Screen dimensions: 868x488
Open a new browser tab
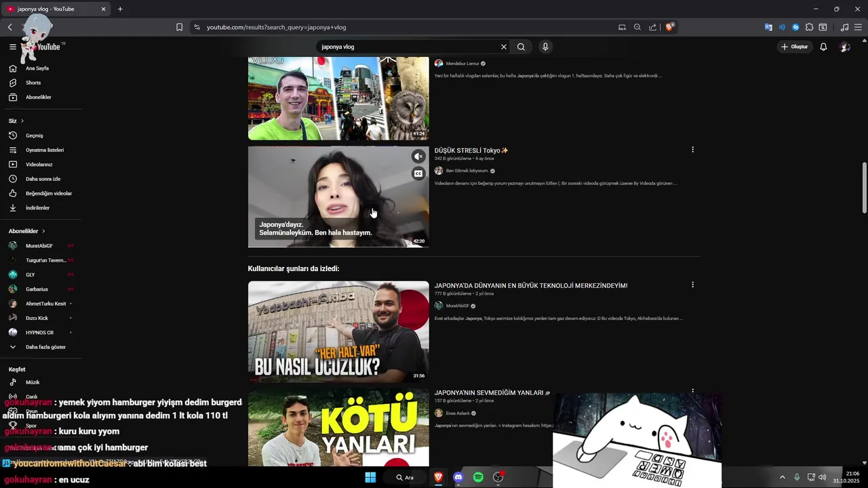point(120,9)
